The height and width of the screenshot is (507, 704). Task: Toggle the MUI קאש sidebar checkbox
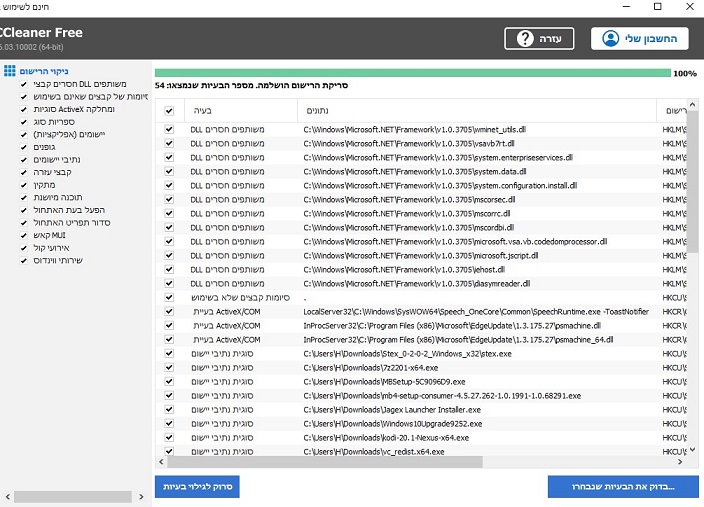click(24, 235)
